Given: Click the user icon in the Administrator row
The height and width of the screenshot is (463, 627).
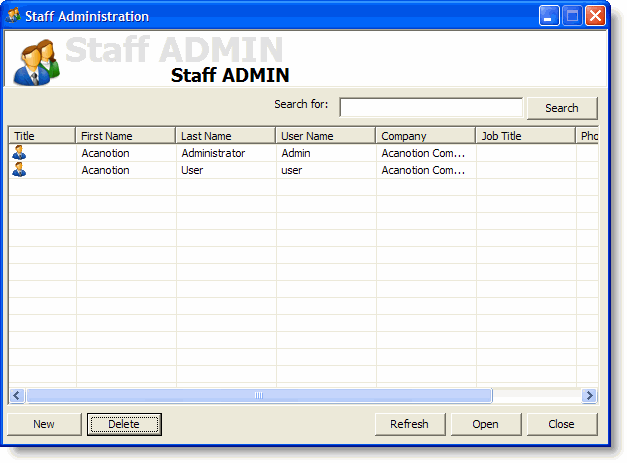Looking at the screenshot, I should pos(19,153).
